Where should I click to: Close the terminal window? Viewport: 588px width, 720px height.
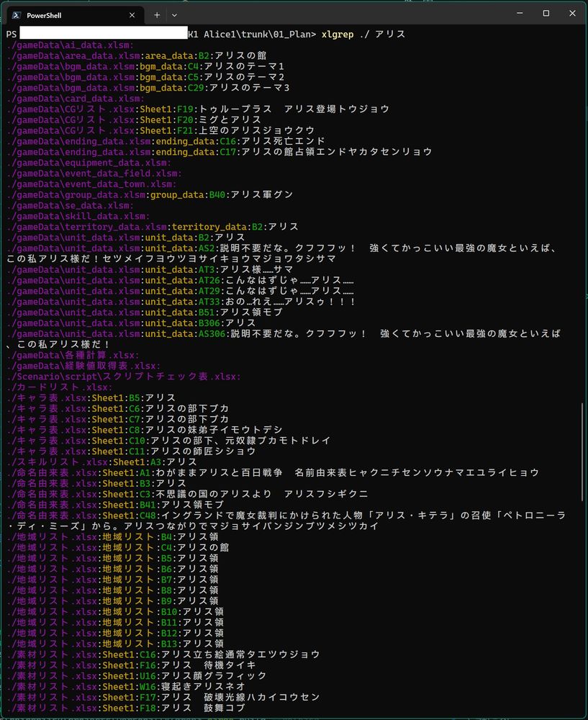(x=572, y=13)
